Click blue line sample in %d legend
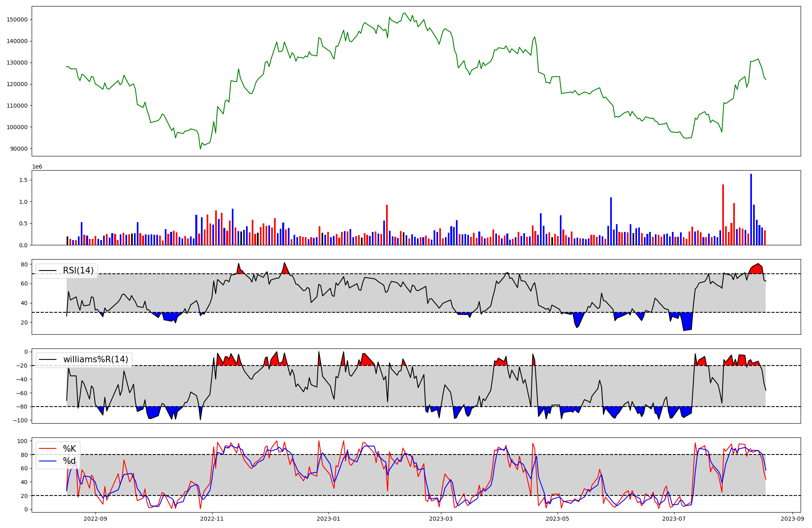The height and width of the screenshot is (528, 812). pos(48,461)
